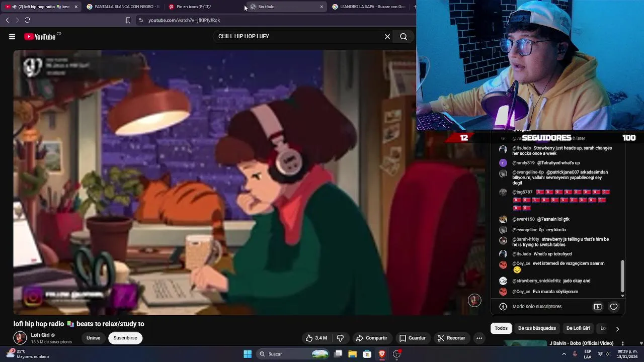The image size is (644, 362).
Task: Open File Explorer from the taskbar
Action: [353, 354]
